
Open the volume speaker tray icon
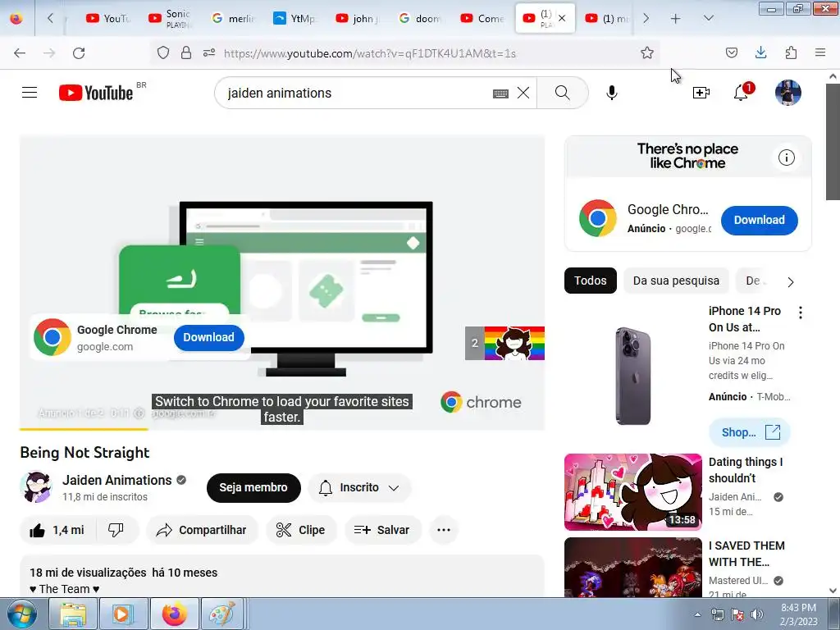756,614
